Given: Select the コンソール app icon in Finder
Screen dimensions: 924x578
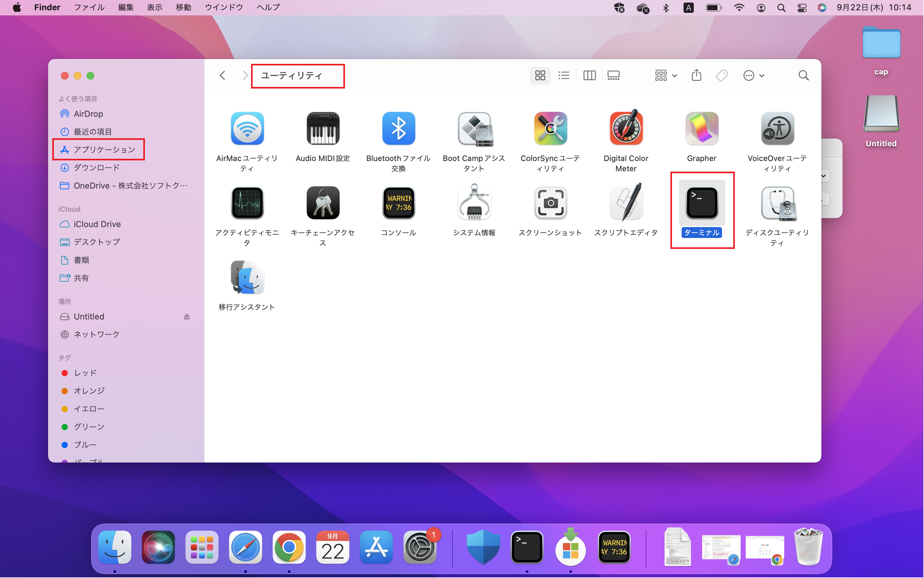Looking at the screenshot, I should pos(399,203).
